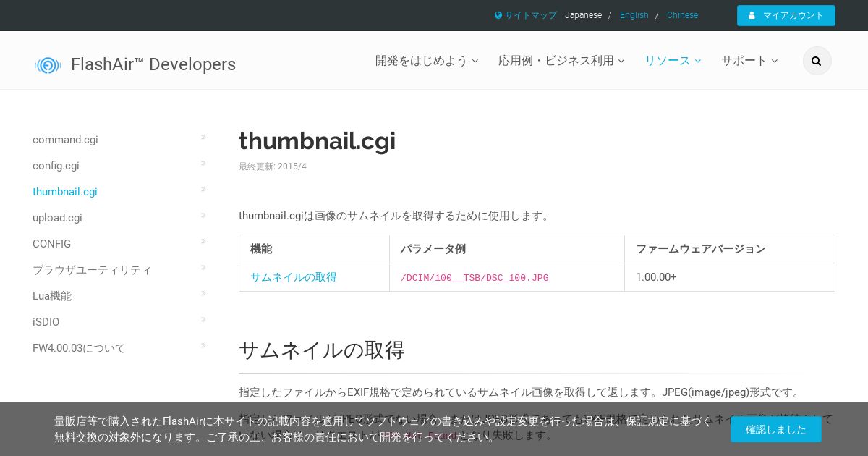
Task: Expand the 開発をはじめよう menu
Action: pos(427,61)
